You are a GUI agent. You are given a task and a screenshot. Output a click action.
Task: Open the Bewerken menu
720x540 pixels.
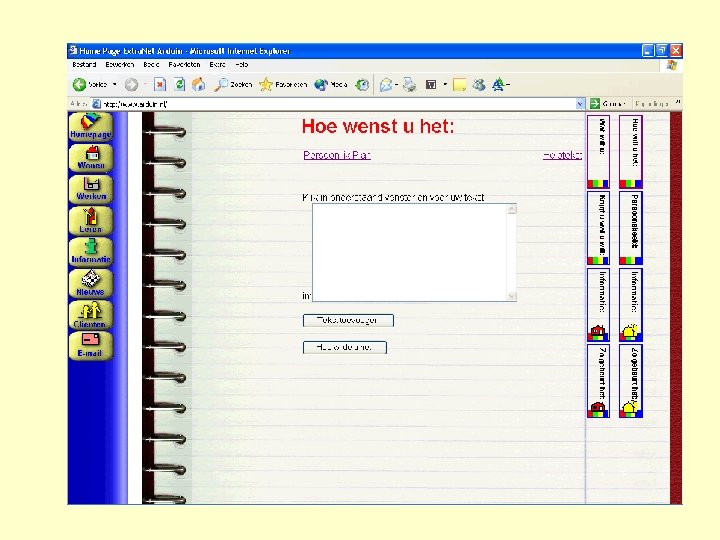pos(119,65)
